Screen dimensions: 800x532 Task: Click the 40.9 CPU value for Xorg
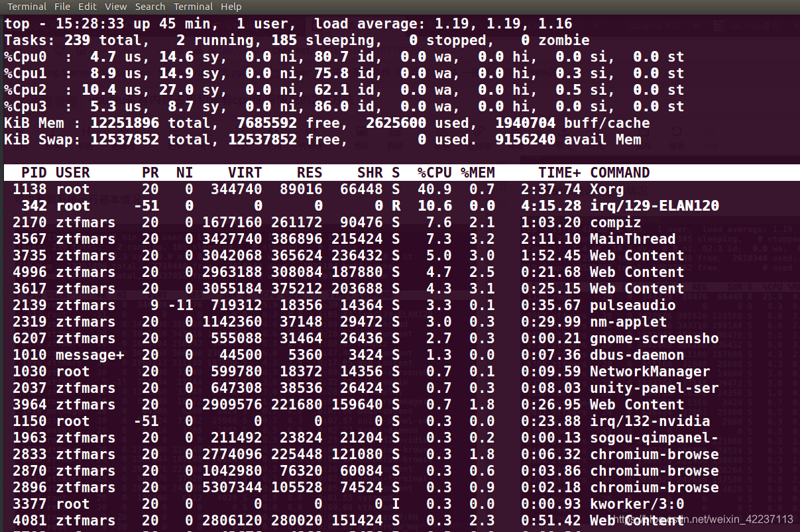click(x=435, y=189)
